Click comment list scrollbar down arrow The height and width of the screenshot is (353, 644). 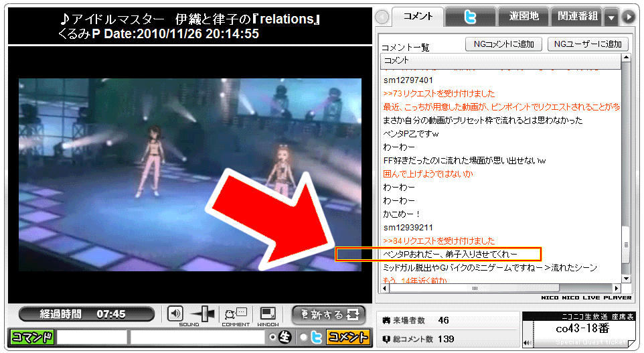pos(626,279)
